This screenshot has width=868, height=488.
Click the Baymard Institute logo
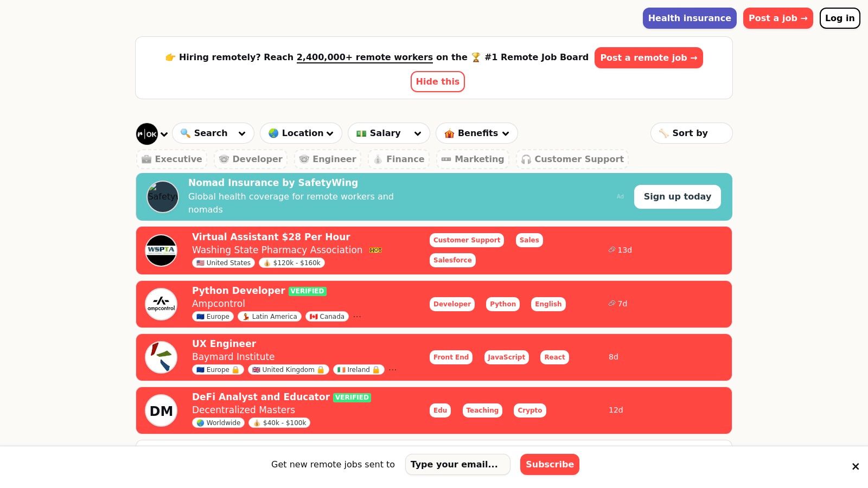pos(161,357)
